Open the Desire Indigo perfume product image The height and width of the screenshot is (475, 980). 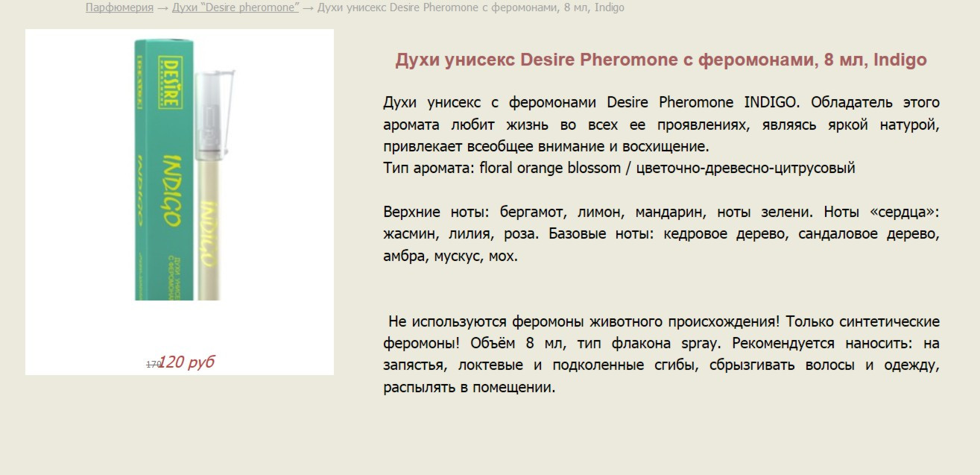coord(186,170)
